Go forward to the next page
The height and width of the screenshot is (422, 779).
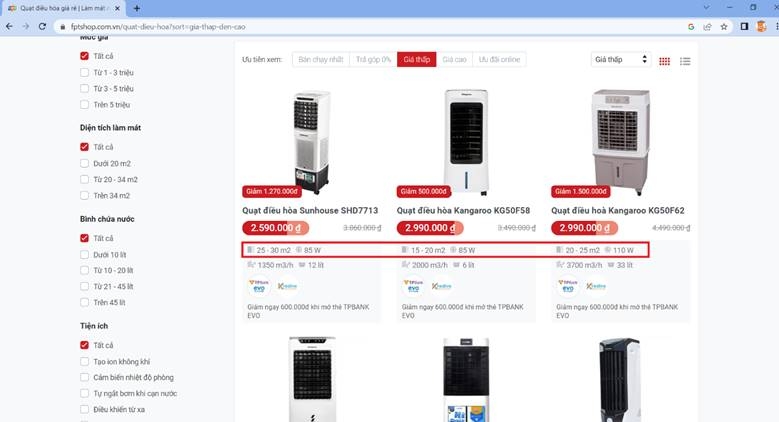(25, 26)
